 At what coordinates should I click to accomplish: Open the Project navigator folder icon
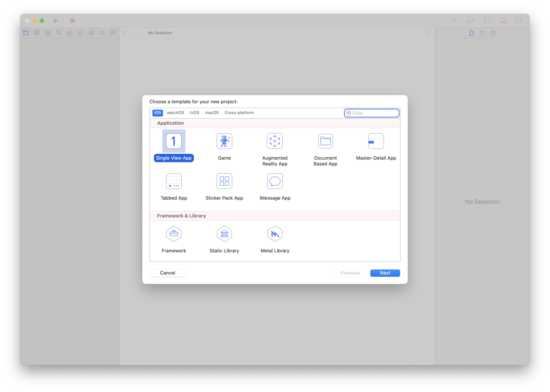tap(26, 33)
